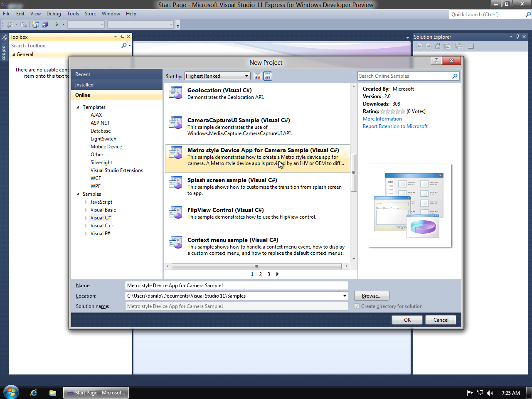Image resolution: width=532 pixels, height=399 pixels.
Task: Collapse the Templates tree node
Action: [x=78, y=107]
